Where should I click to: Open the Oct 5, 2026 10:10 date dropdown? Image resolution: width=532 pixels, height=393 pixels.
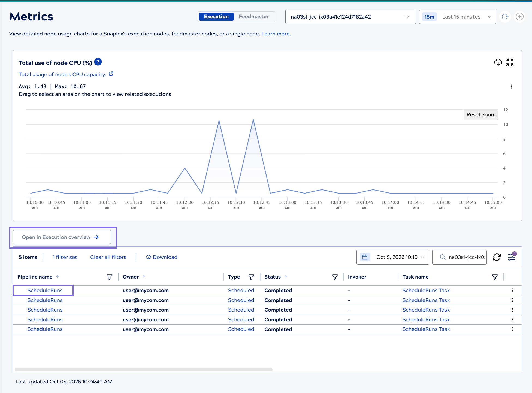(x=393, y=257)
